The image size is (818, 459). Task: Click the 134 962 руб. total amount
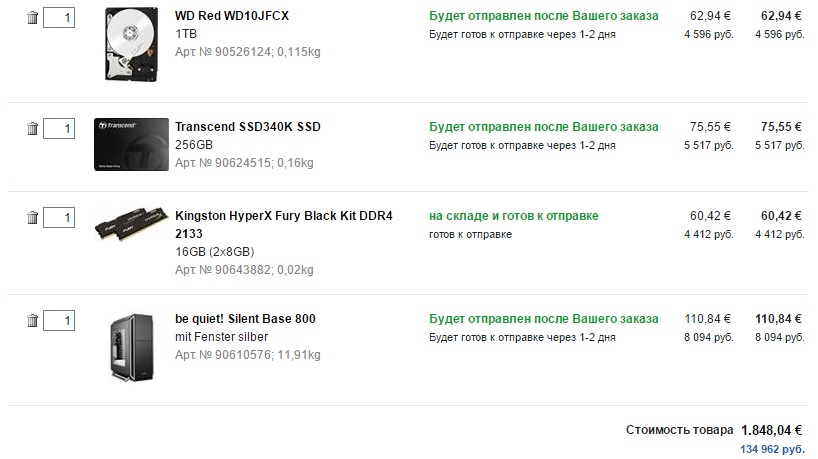[x=772, y=449]
